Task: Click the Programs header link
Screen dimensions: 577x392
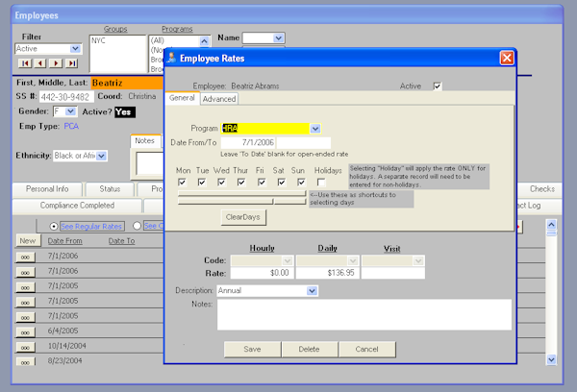Action: coord(177,29)
